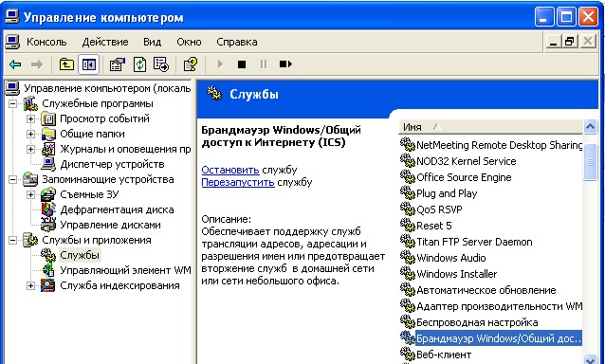Toggle the Show/Hide console tree icon
Viewport: 605px width, 364px height.
[x=89, y=64]
